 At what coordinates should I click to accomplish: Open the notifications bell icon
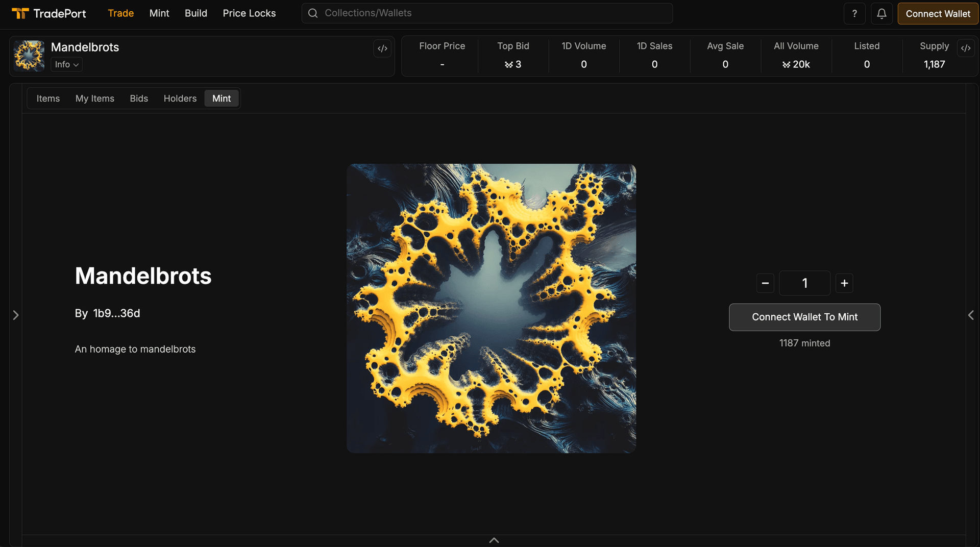(881, 14)
